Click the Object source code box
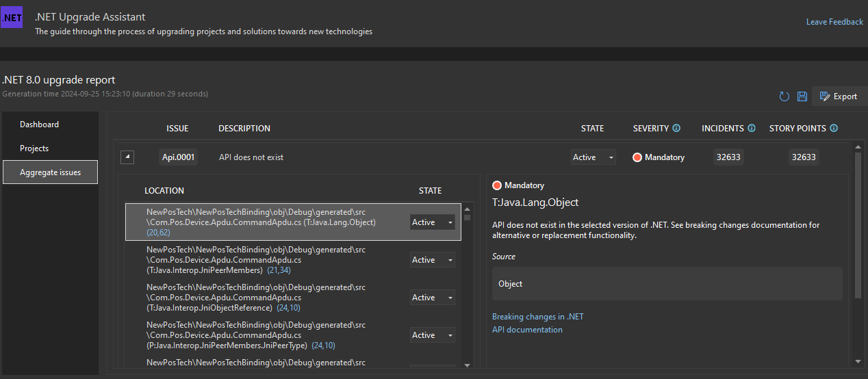 667,284
